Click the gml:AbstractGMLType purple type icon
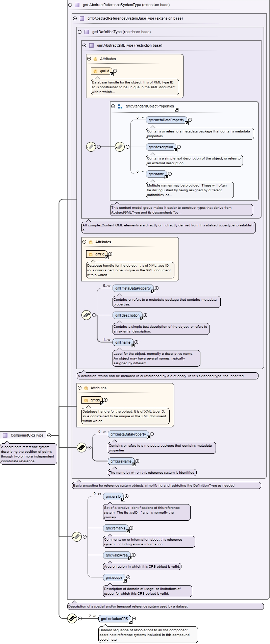The image size is (270, 644). (91, 45)
